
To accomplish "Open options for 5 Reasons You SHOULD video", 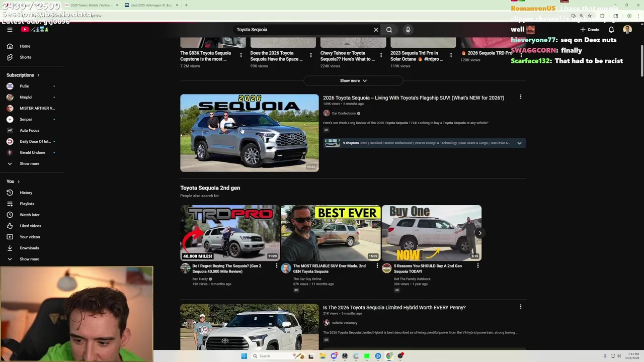I will (x=477, y=266).
